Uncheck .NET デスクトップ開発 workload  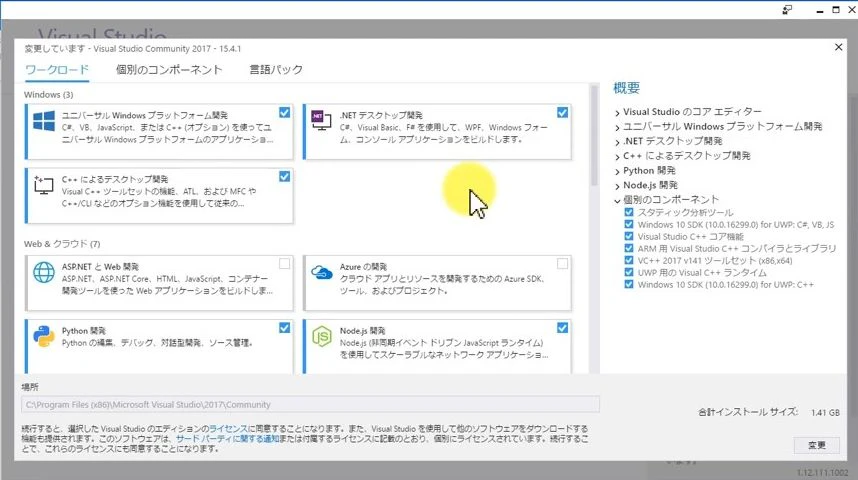pos(563,112)
